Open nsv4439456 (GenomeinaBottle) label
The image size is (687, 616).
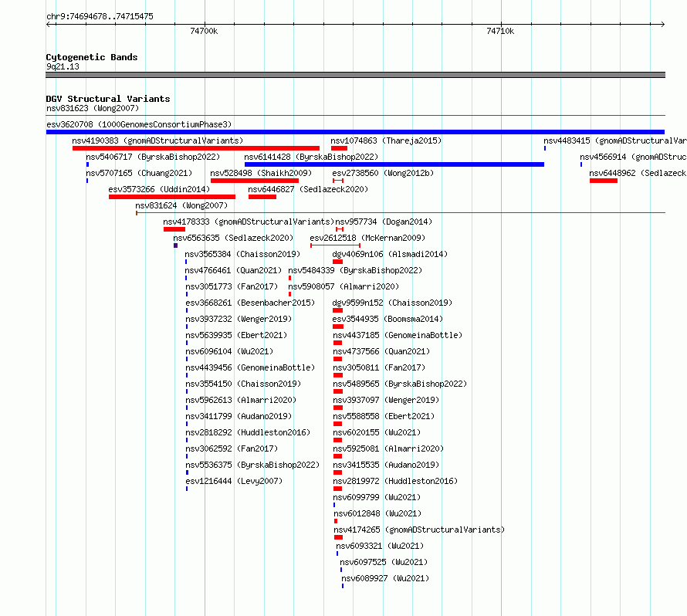point(250,367)
